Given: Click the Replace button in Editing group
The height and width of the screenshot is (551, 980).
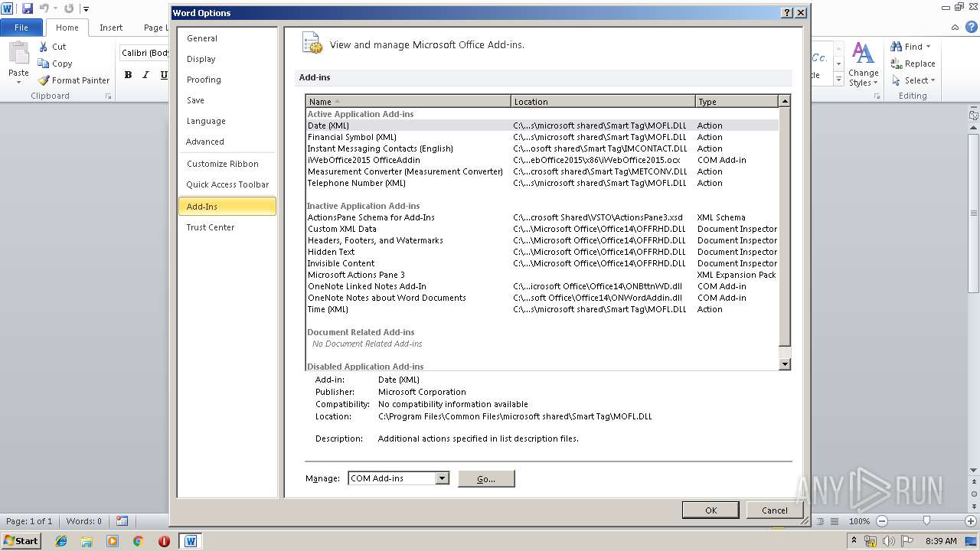Looking at the screenshot, I should click(x=913, y=64).
